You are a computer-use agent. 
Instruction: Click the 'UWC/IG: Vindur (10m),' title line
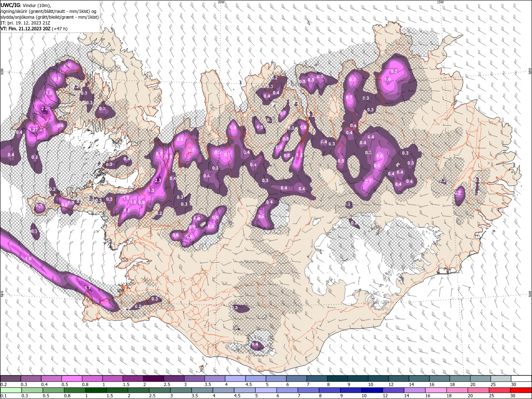coord(26,5)
